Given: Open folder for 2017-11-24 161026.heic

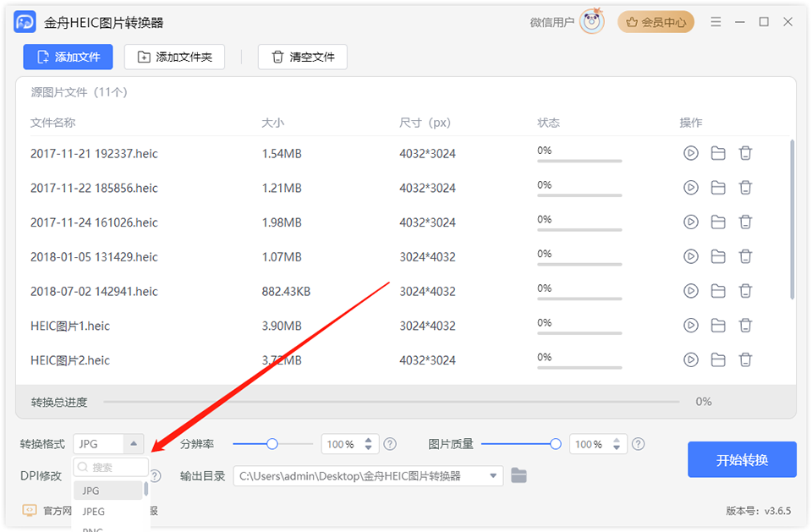Looking at the screenshot, I should [x=718, y=222].
